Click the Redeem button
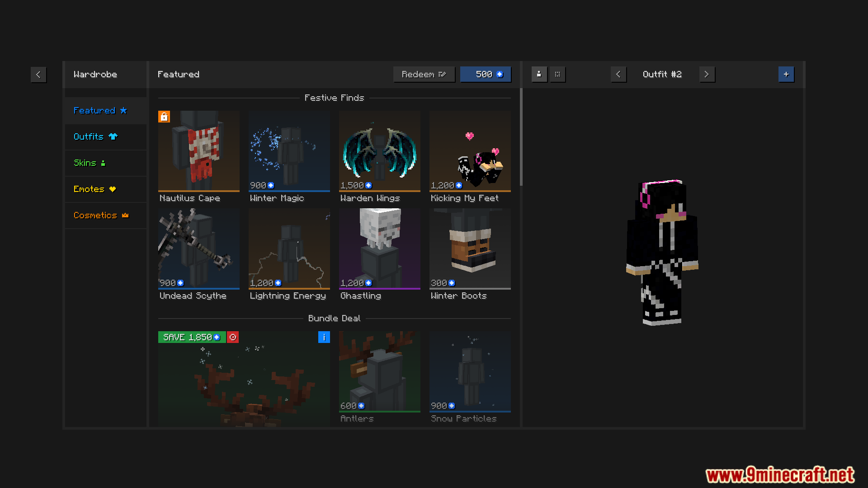Image resolution: width=868 pixels, height=488 pixels. tap(424, 75)
